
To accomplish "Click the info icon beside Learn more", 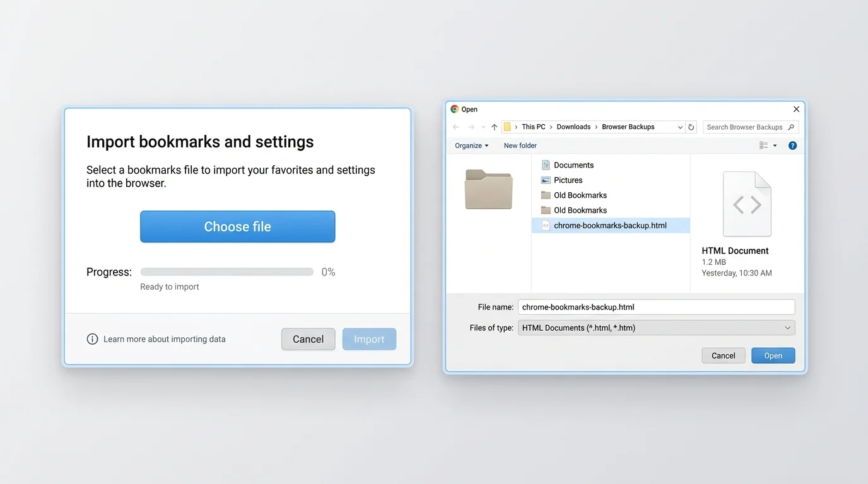I will tap(92, 339).
